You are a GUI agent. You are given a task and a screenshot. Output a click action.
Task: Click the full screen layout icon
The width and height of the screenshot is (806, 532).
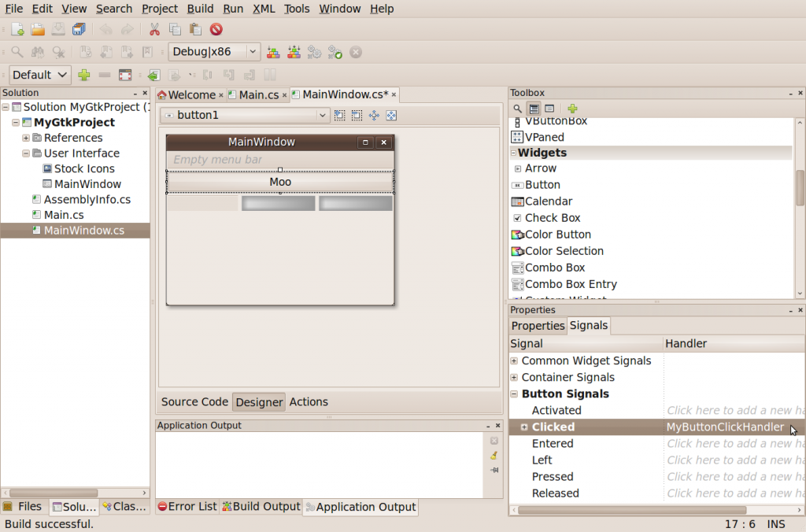125,75
